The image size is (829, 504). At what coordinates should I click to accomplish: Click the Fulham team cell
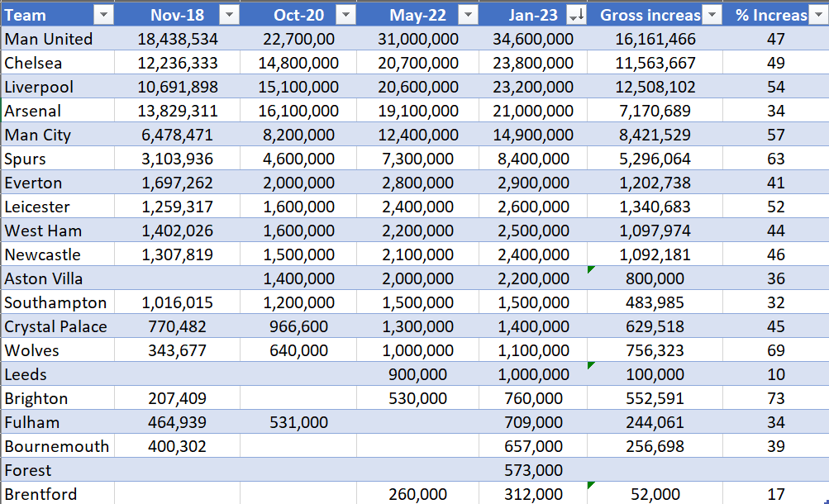[58, 422]
